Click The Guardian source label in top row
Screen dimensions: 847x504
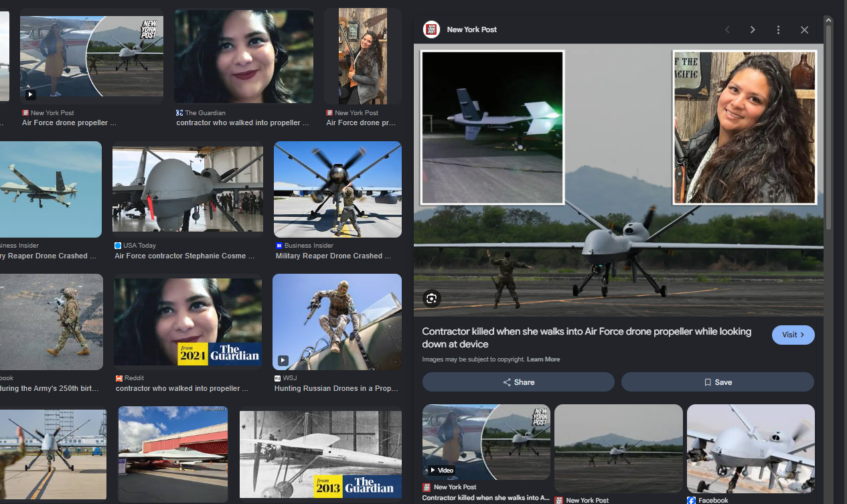205,113
